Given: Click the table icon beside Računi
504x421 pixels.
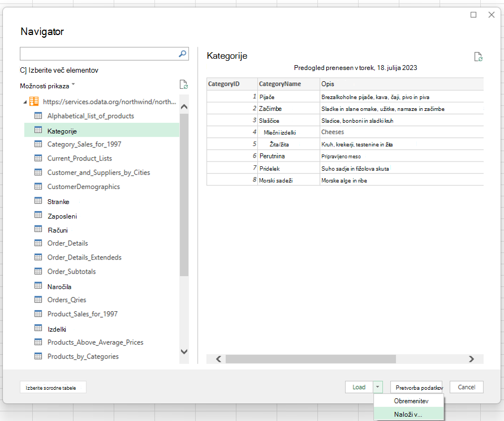Looking at the screenshot, I should pos(38,229).
